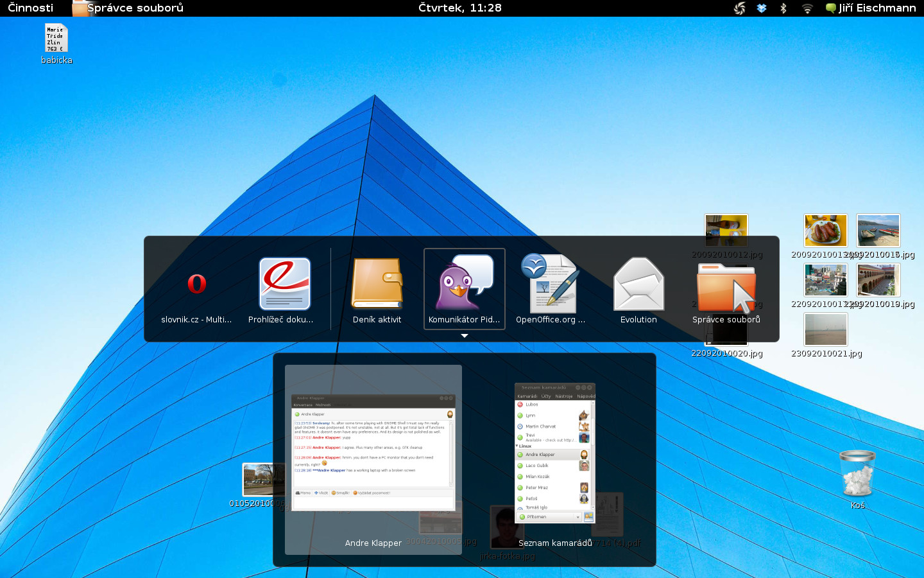The width and height of the screenshot is (924, 578).
Task: Click the Bluetooth status icon
Action: tap(783, 8)
